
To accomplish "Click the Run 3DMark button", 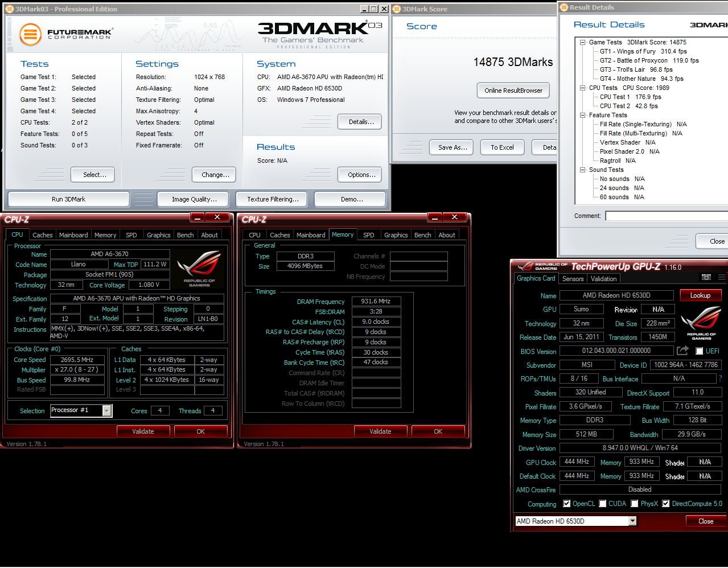I will 68,199.
